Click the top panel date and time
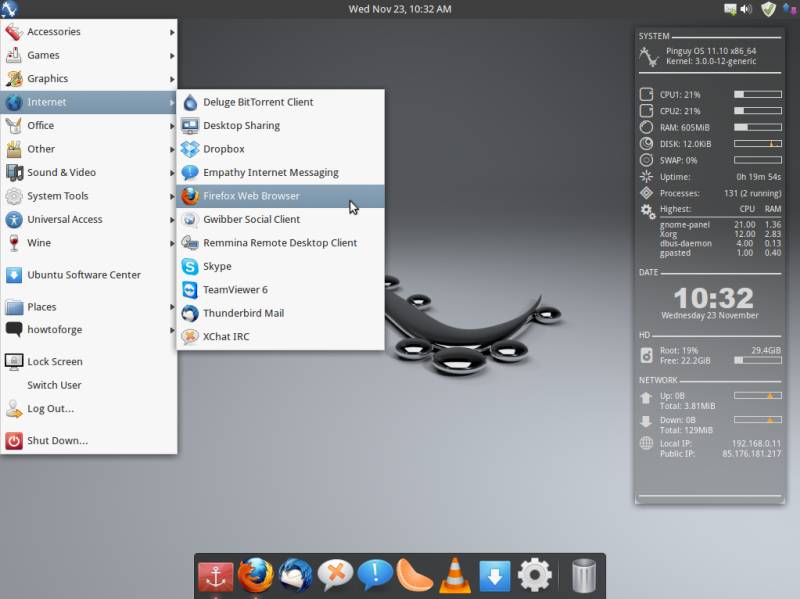800x599 pixels. point(400,9)
